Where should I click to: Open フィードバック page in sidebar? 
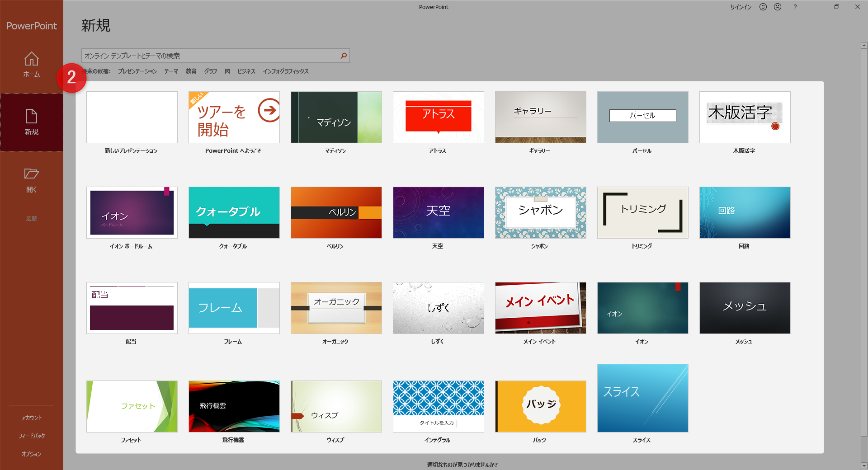(31, 436)
